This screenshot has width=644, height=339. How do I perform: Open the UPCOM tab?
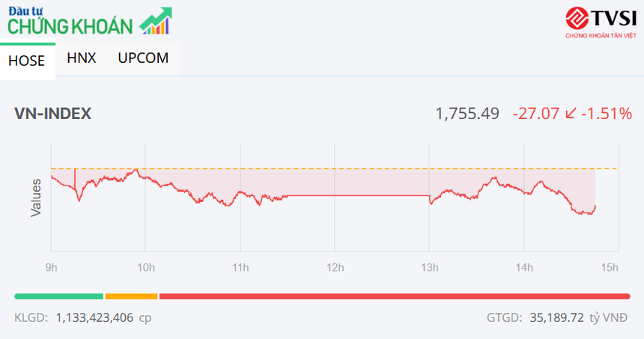(143, 58)
